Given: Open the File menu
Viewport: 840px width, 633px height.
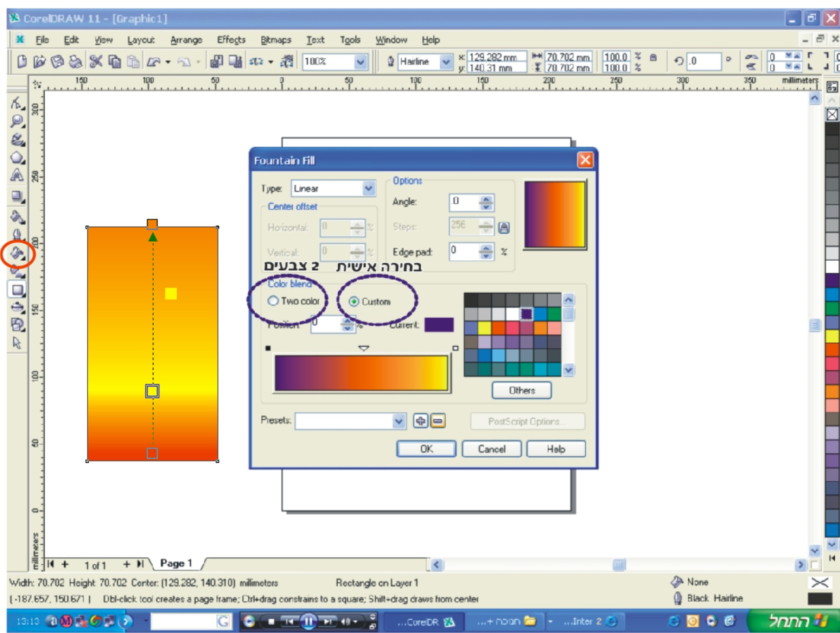Looking at the screenshot, I should tap(42, 40).
